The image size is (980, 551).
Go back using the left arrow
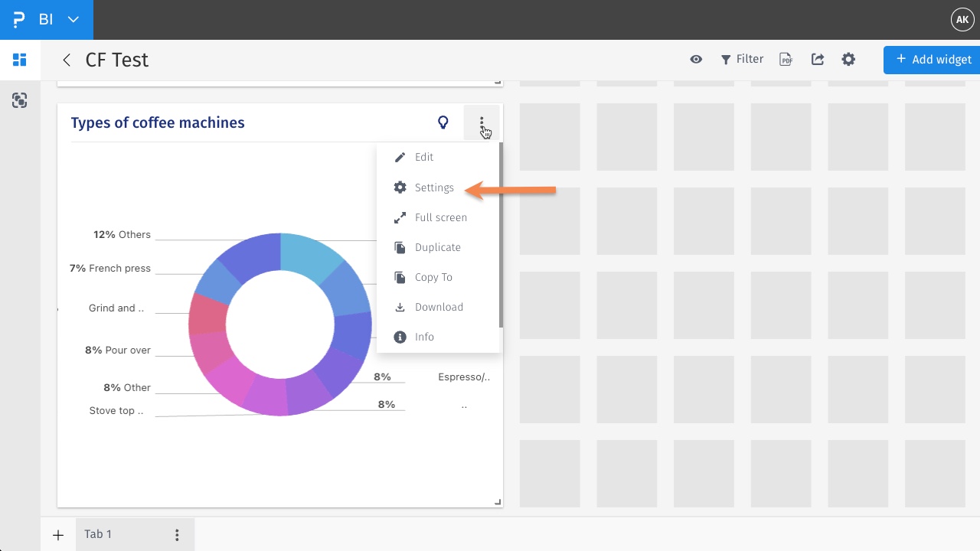tap(67, 60)
